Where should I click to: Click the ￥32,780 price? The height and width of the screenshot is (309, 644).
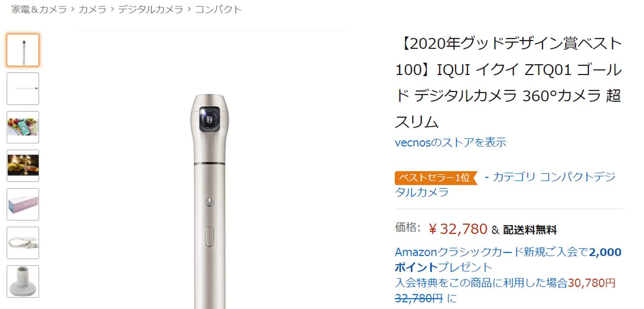pos(458,229)
